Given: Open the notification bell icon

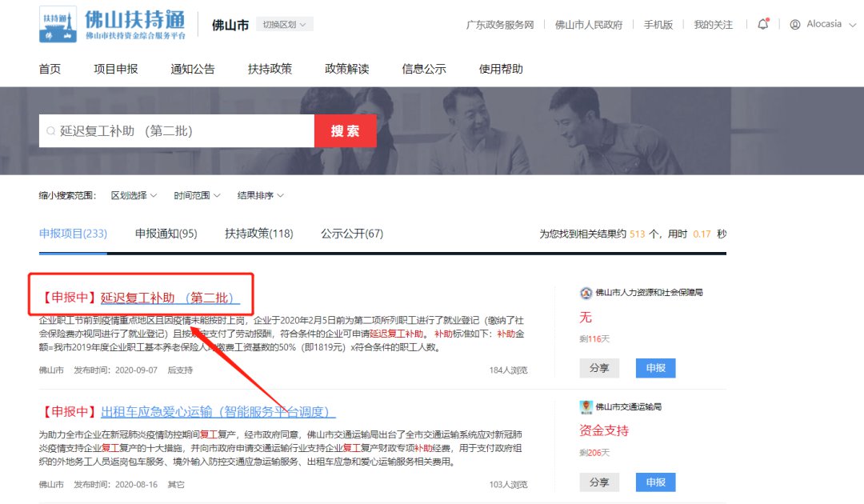Looking at the screenshot, I should (763, 24).
